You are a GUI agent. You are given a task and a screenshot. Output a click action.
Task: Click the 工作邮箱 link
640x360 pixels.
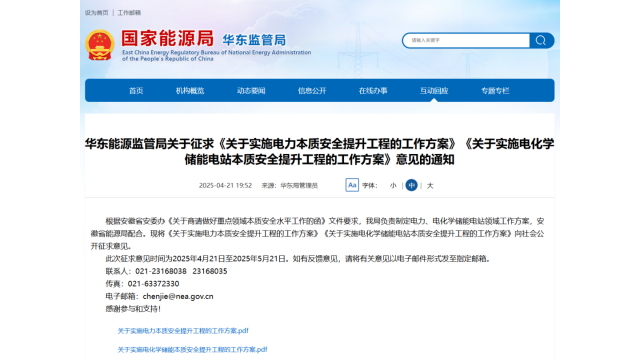point(129,13)
